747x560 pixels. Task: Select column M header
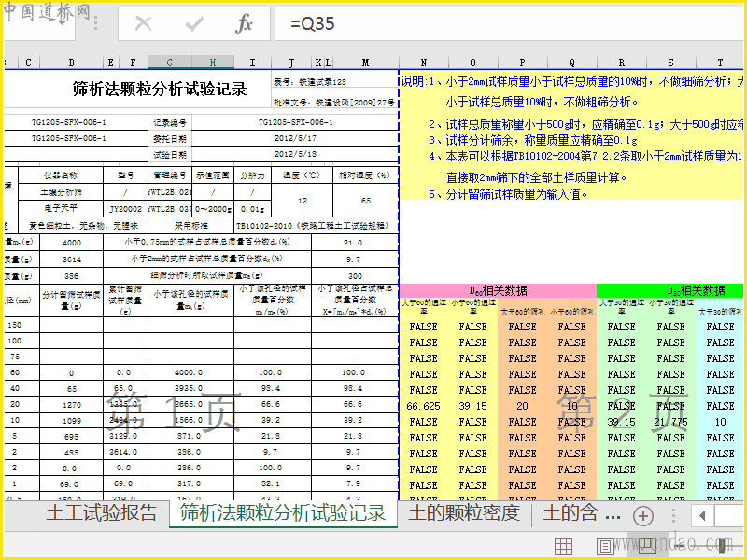coord(365,63)
